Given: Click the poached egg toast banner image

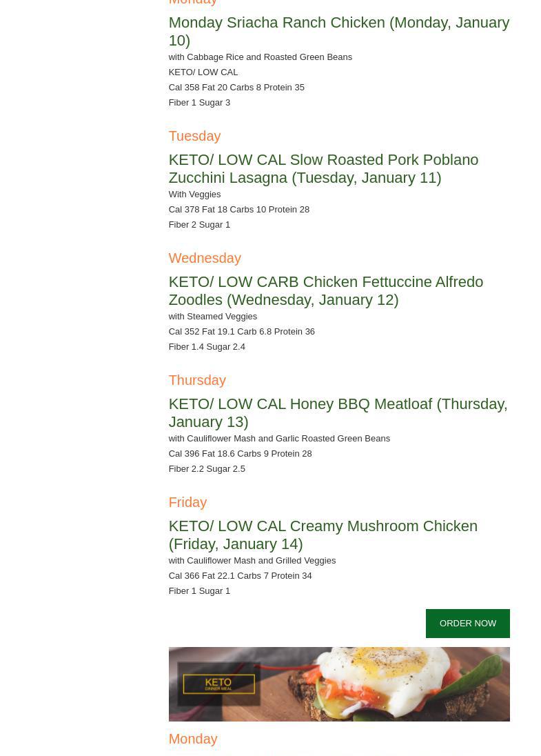Looking at the screenshot, I should click(386, 684).
